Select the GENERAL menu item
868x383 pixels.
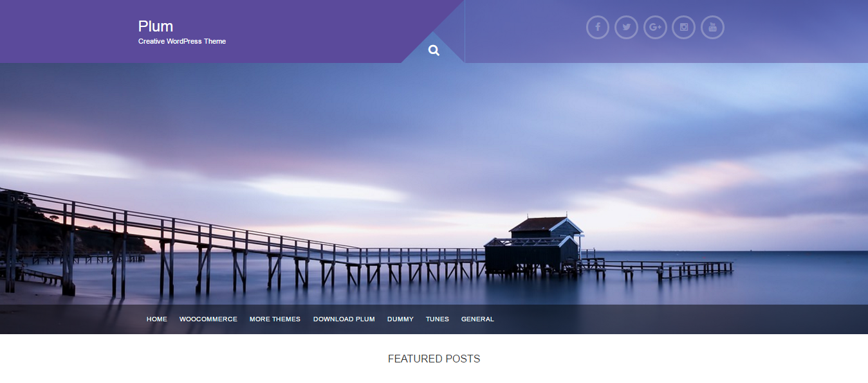click(477, 319)
